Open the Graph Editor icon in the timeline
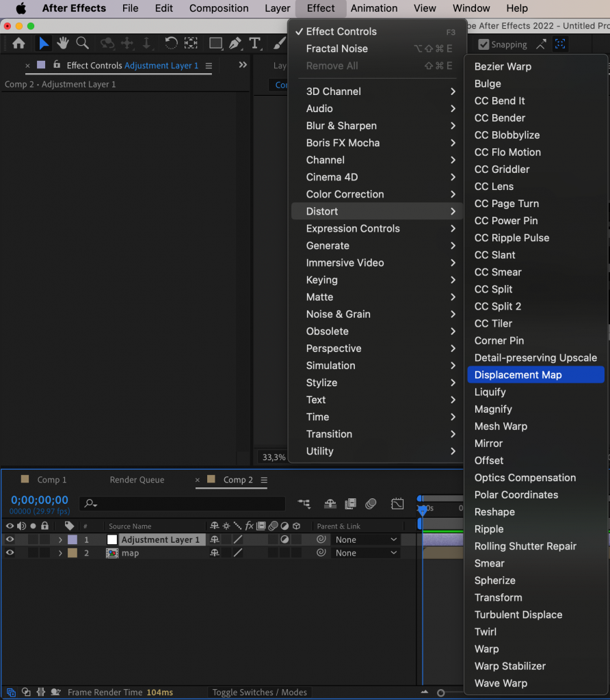Viewport: 610px width, 700px height. (397, 503)
